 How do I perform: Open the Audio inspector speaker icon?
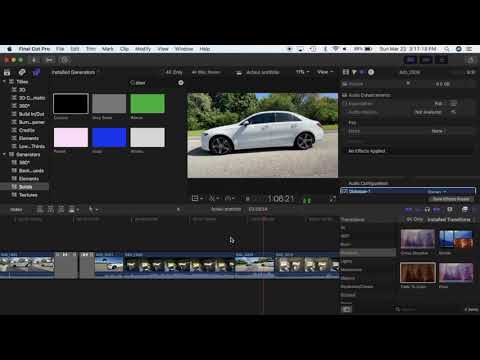362,72
